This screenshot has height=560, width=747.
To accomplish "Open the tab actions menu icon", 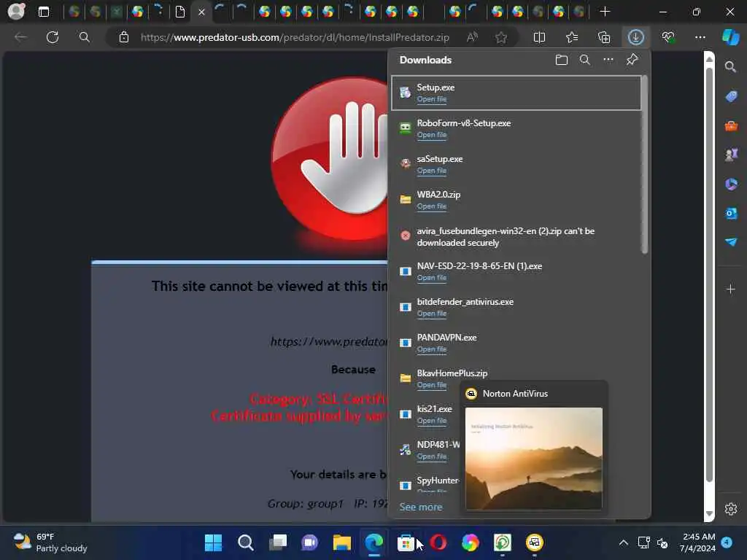I will click(x=44, y=12).
